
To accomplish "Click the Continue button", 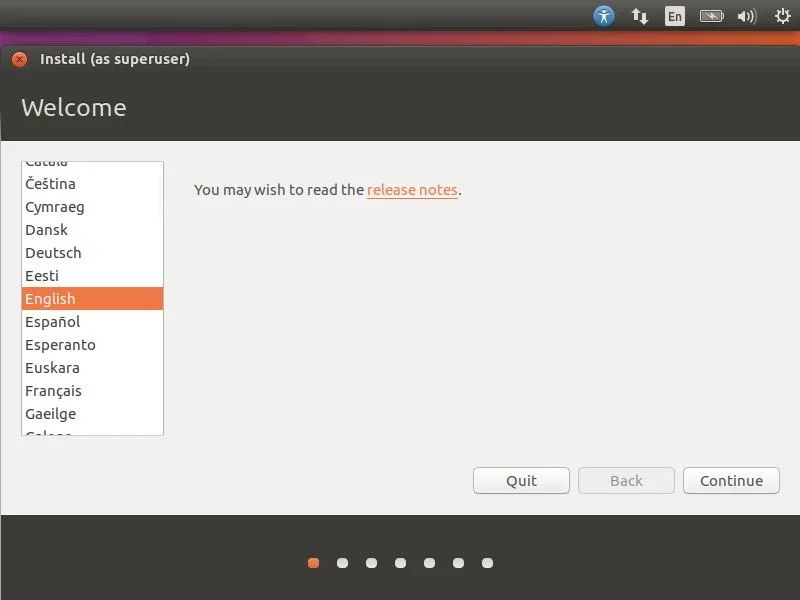I will point(731,481).
